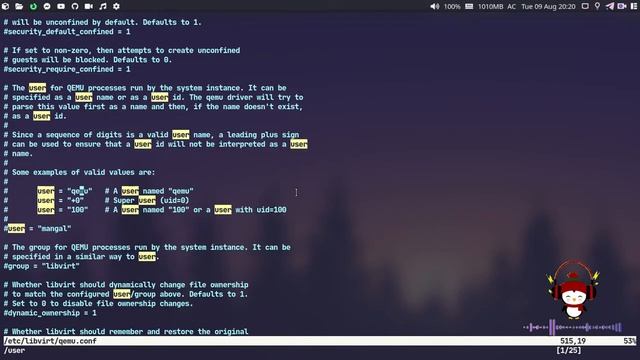Click the #dynamic_ownership = 1 line
The height and width of the screenshot is (360, 640).
(50, 313)
